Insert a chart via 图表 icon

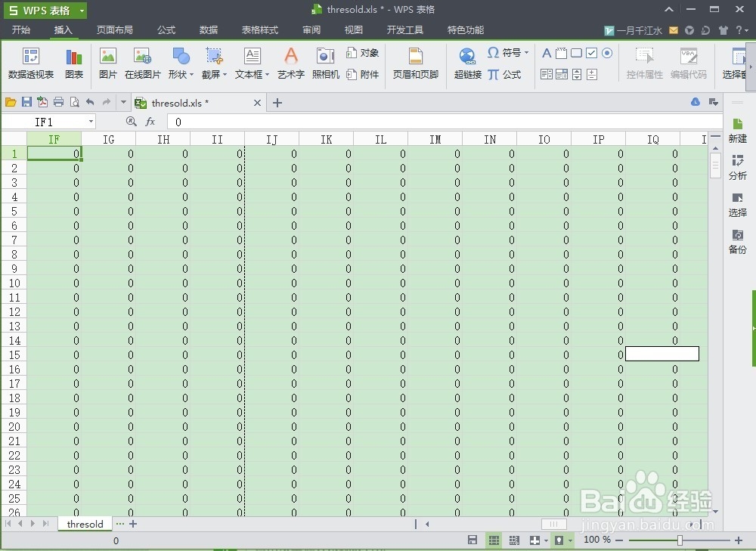click(74, 63)
